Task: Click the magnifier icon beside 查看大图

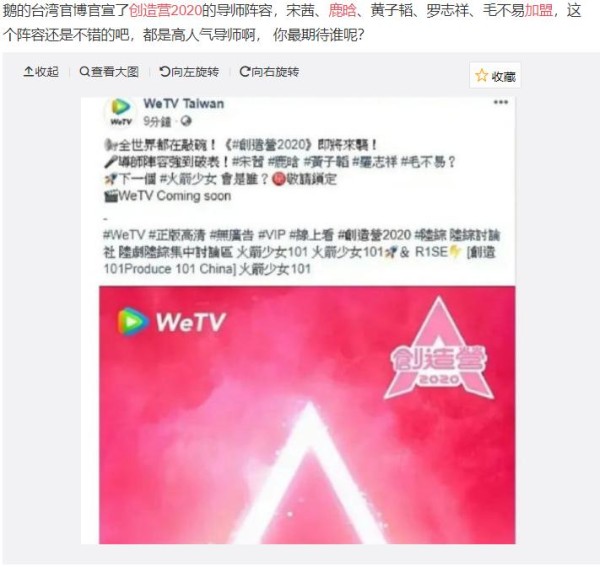Action: [84, 71]
